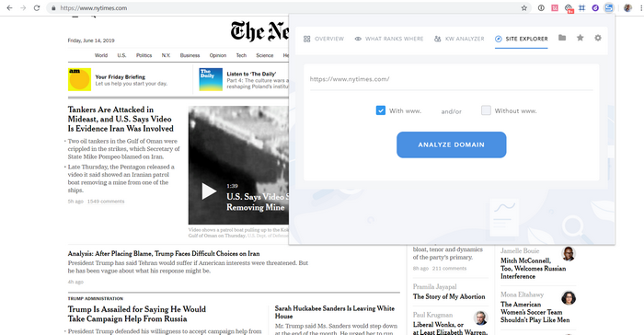Open the circled-i extension icon
The width and height of the screenshot is (644, 335).
coord(541,7)
